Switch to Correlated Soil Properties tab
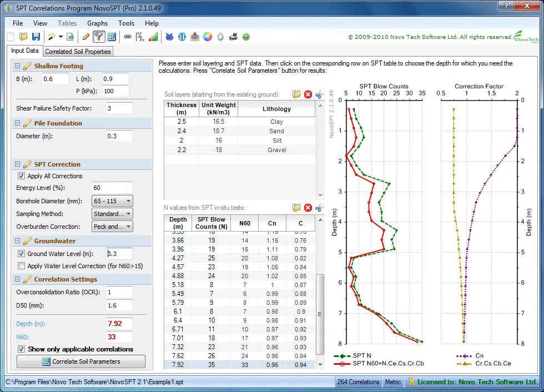The width and height of the screenshot is (544, 392). (78, 51)
